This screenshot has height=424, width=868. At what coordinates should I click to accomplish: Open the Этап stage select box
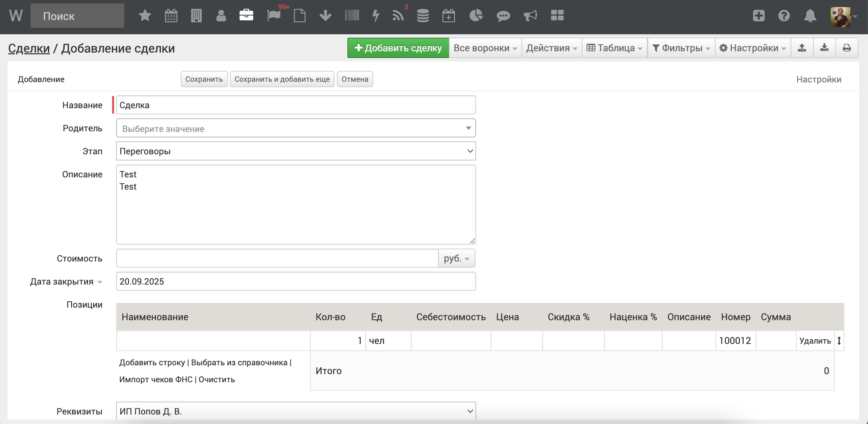(x=295, y=151)
